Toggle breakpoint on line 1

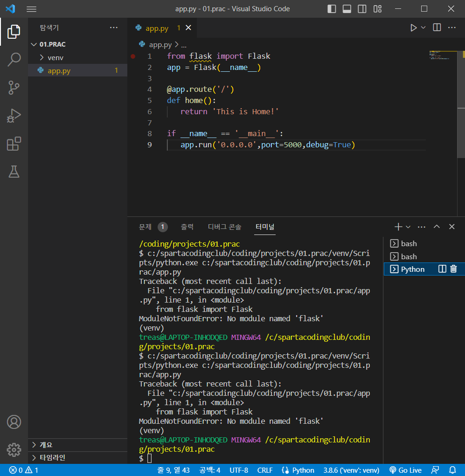133,56
